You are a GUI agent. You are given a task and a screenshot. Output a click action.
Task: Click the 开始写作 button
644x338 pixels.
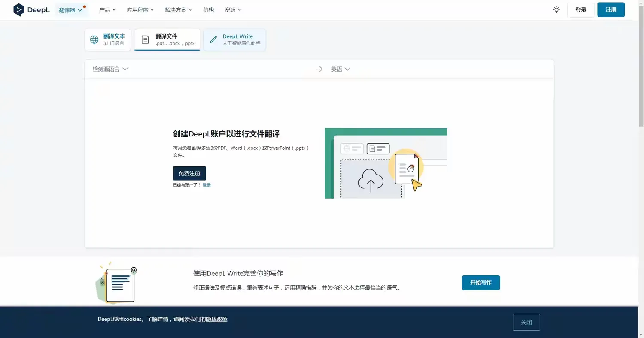[481, 283]
